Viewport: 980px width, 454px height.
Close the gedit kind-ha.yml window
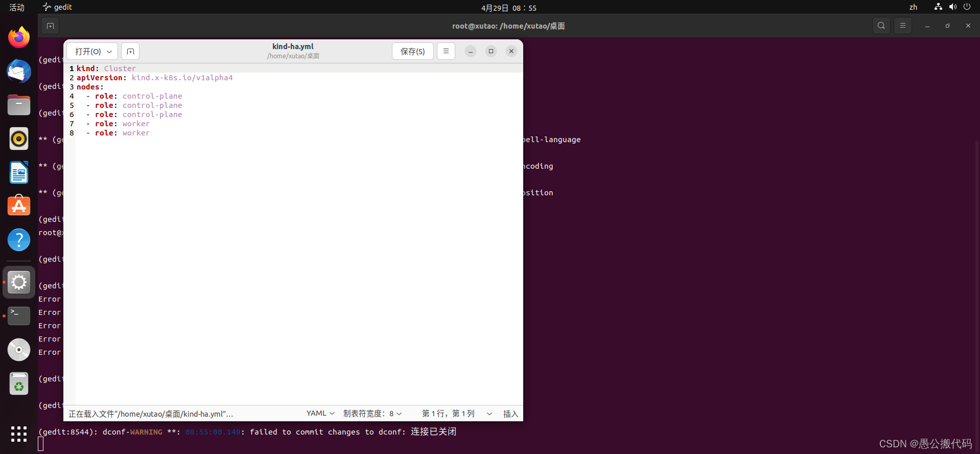(511, 51)
